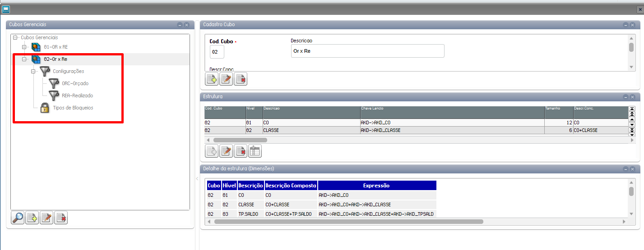Click the Nivel column header in Estrutura
Screen dimensions: 644x250
(254, 113)
